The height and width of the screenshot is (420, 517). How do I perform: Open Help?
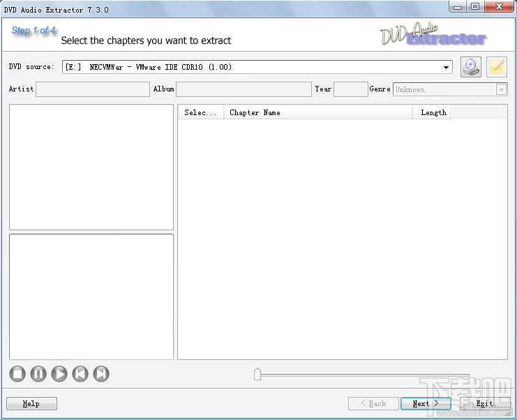(31, 403)
